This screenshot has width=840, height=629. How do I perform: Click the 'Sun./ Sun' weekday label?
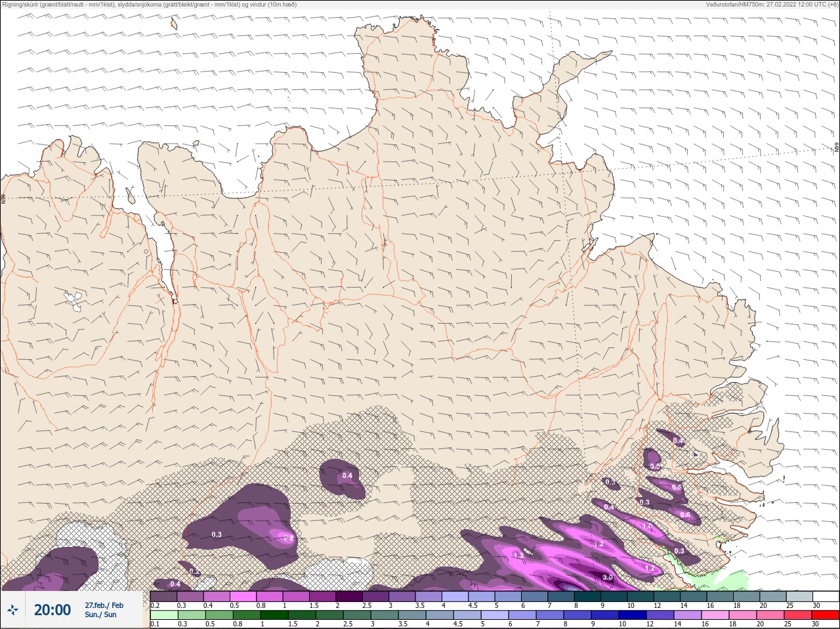100,615
